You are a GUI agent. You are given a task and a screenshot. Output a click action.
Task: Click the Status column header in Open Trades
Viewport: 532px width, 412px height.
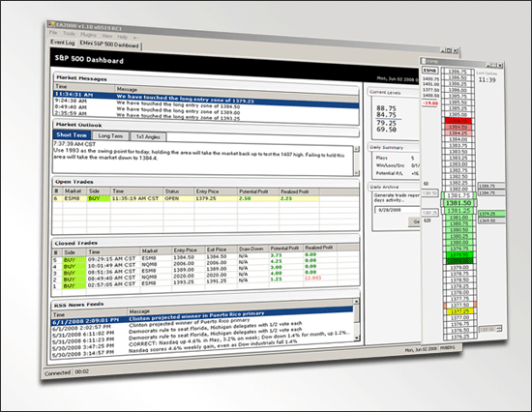pos(179,191)
